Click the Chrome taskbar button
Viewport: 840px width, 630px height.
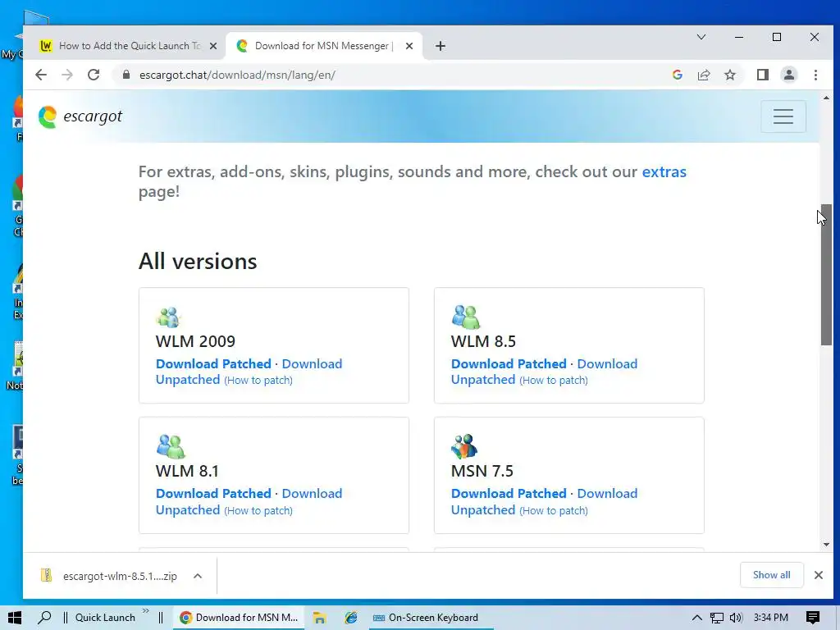point(239,618)
